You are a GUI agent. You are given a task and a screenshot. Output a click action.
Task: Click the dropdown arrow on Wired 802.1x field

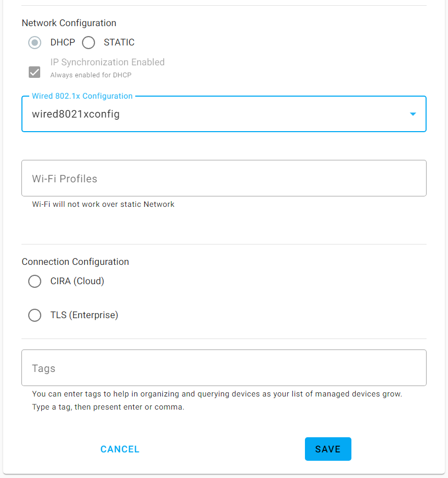tap(412, 113)
